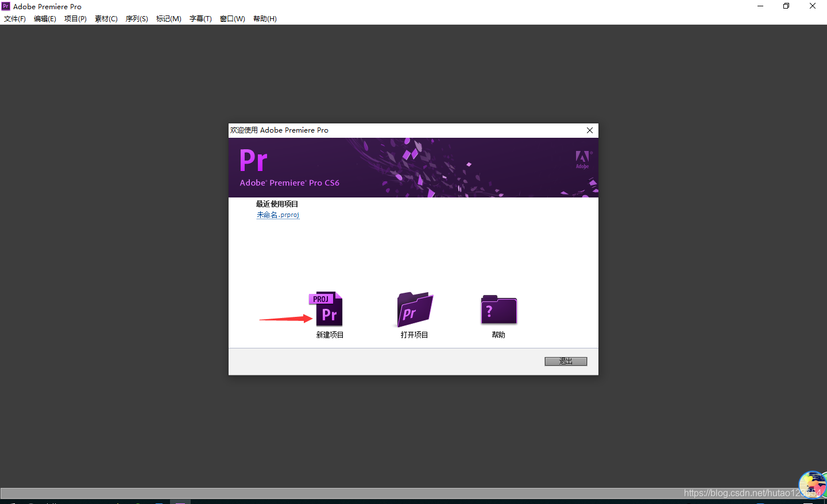827x504 pixels.
Task: Close the welcome dialog with its X
Action: (x=590, y=130)
